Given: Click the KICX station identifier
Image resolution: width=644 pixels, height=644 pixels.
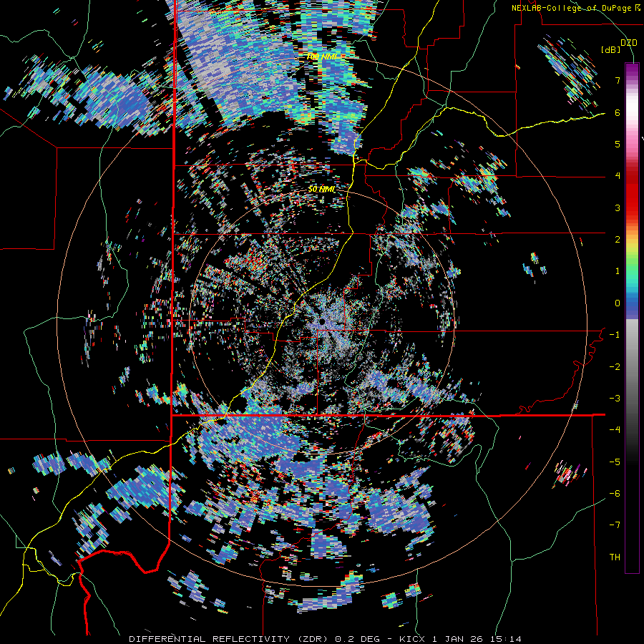Looking at the screenshot, I should (x=412, y=639).
